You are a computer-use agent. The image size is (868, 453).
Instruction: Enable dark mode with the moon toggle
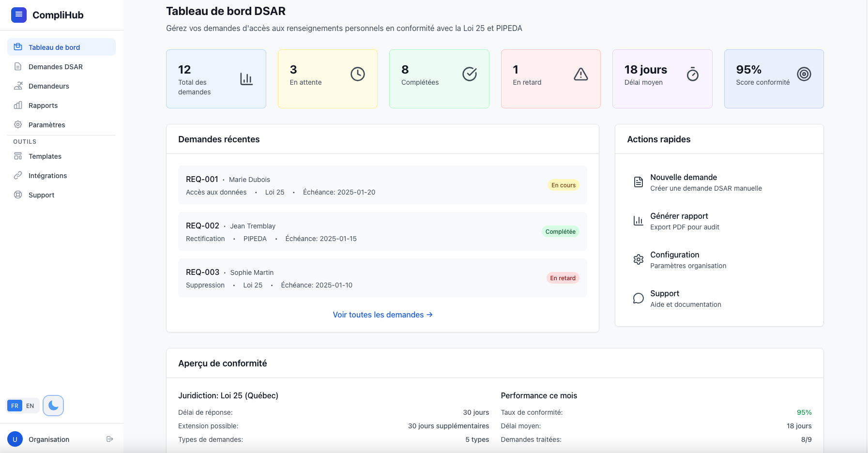(x=53, y=405)
